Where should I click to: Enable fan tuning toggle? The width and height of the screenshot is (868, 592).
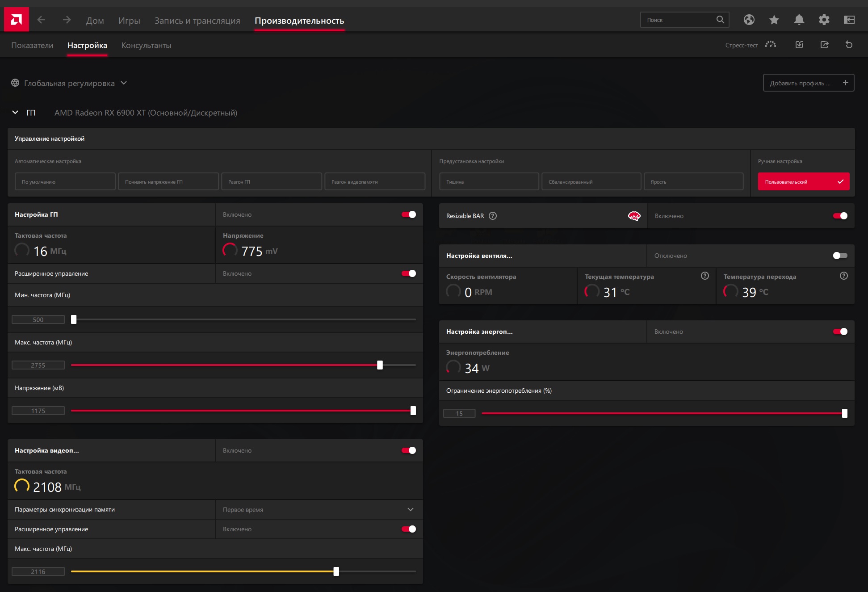[x=840, y=256]
